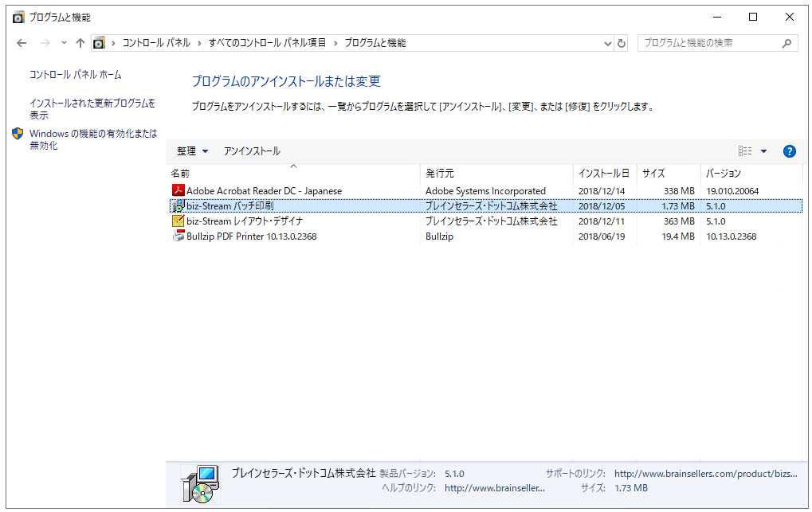This screenshot has width=812, height=512.
Task: Sort by the バージョン column header
Action: [751, 173]
